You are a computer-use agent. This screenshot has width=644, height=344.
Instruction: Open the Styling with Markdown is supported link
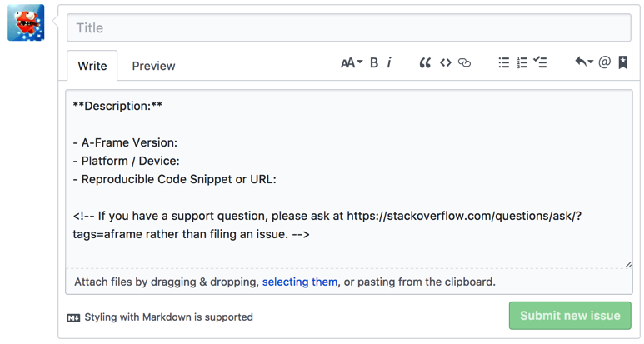[x=169, y=317]
